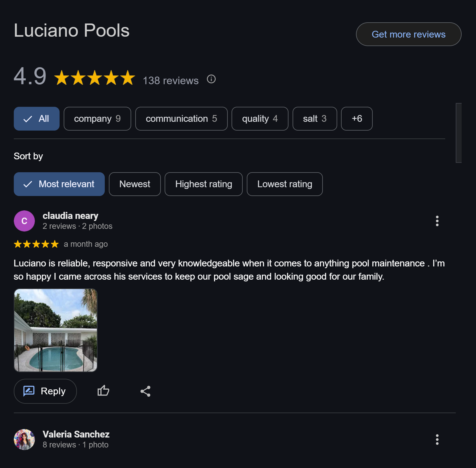The image size is (476, 468).
Task: Share claudia neary's review
Action: coord(145,391)
